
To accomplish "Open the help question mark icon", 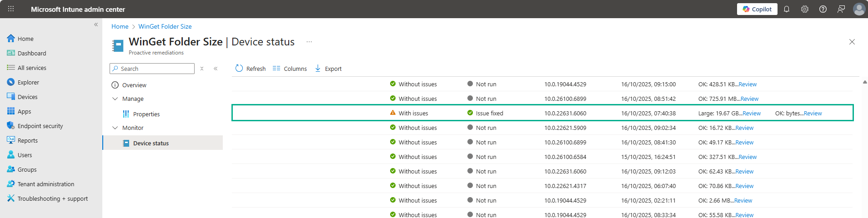I will (823, 9).
